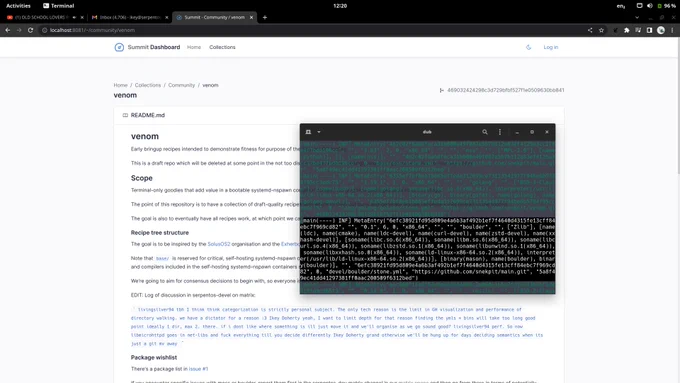Open Terminal app menu in top bar
Viewport: 680px width, 383px height.
59,6
